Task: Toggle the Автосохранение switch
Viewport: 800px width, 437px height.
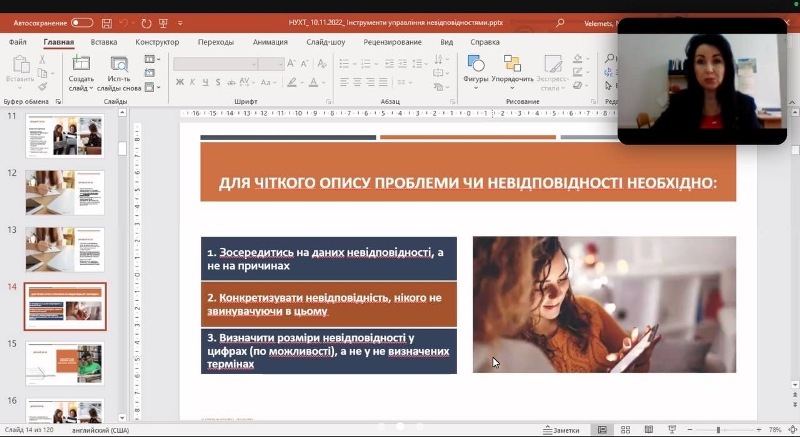Action: (82, 23)
